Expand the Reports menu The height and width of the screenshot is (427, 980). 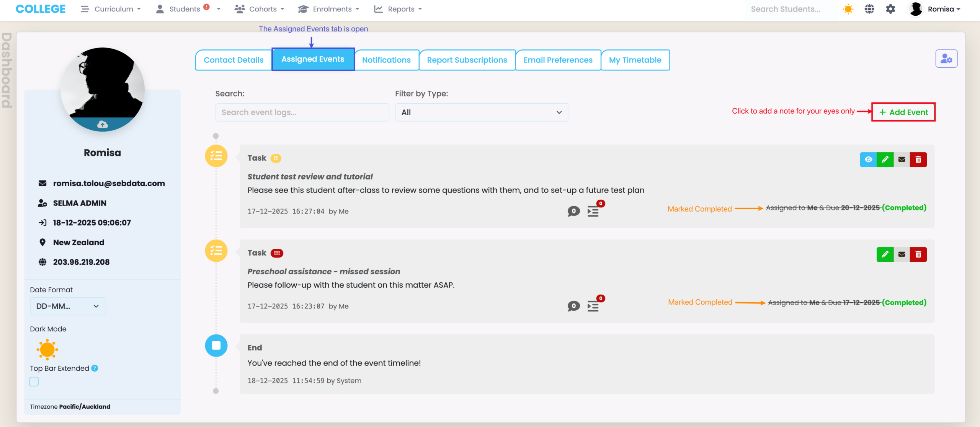coord(398,9)
